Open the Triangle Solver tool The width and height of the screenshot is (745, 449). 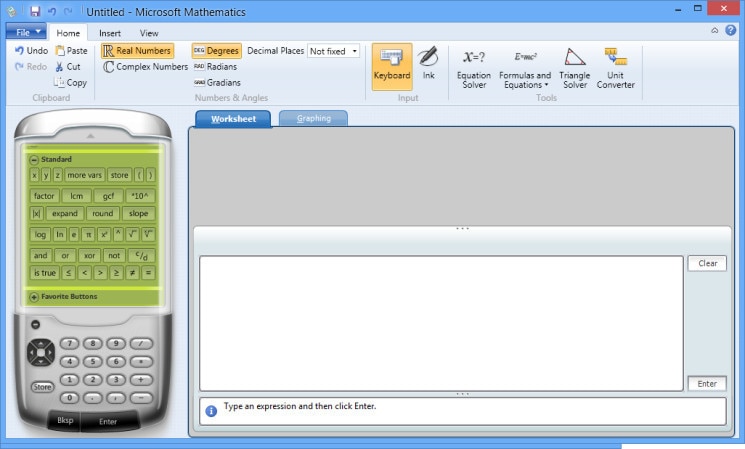pyautogui.click(x=574, y=68)
